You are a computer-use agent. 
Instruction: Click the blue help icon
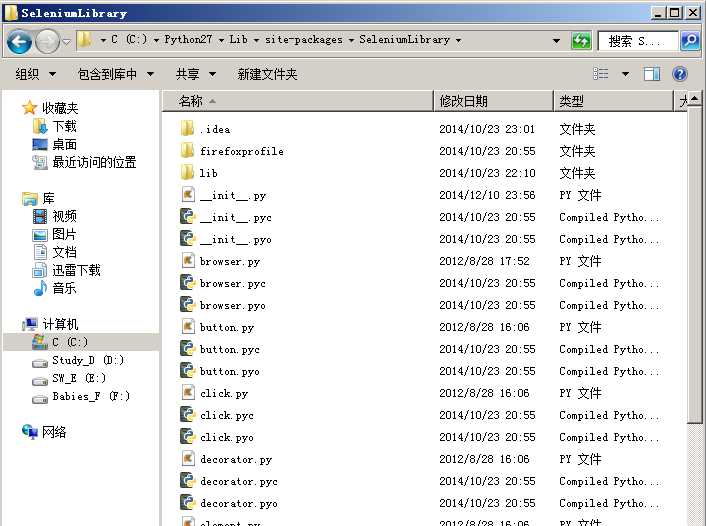tap(680, 74)
